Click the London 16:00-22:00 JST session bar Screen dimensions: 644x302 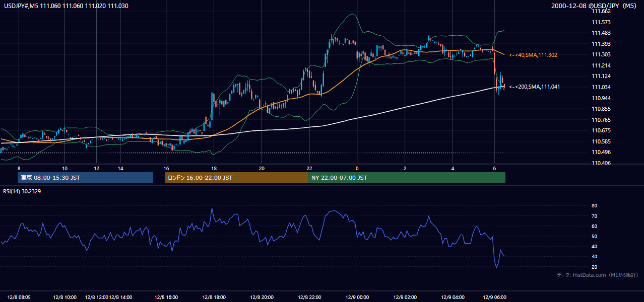tap(237, 178)
